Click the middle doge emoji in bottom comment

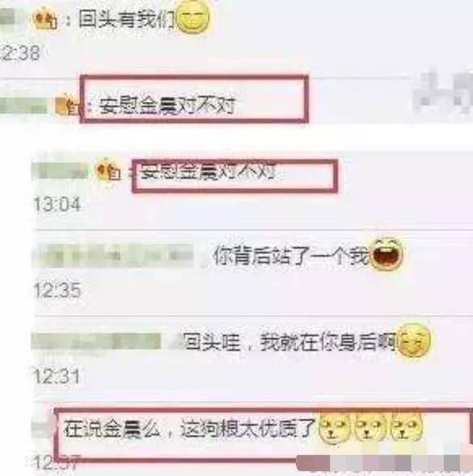[370, 426]
